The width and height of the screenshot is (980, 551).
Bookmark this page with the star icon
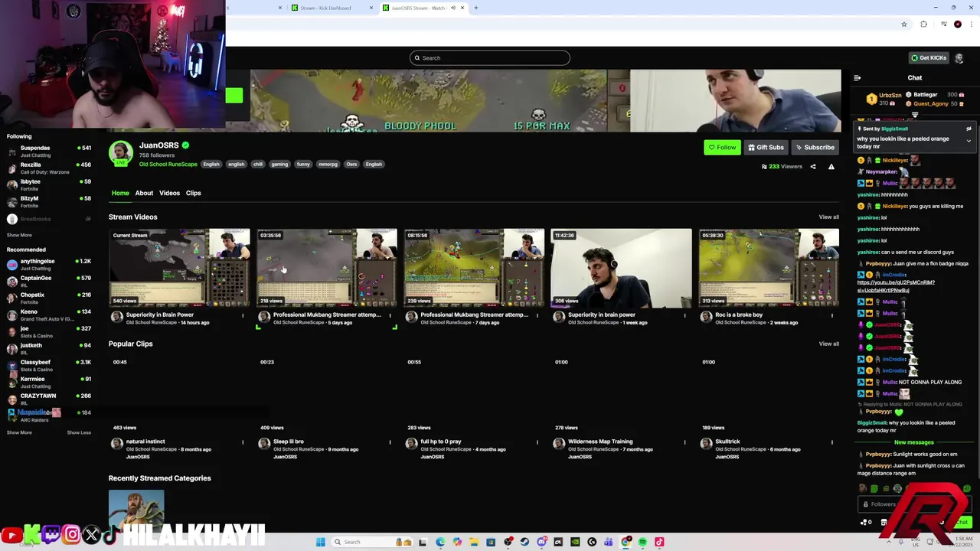pos(904,24)
